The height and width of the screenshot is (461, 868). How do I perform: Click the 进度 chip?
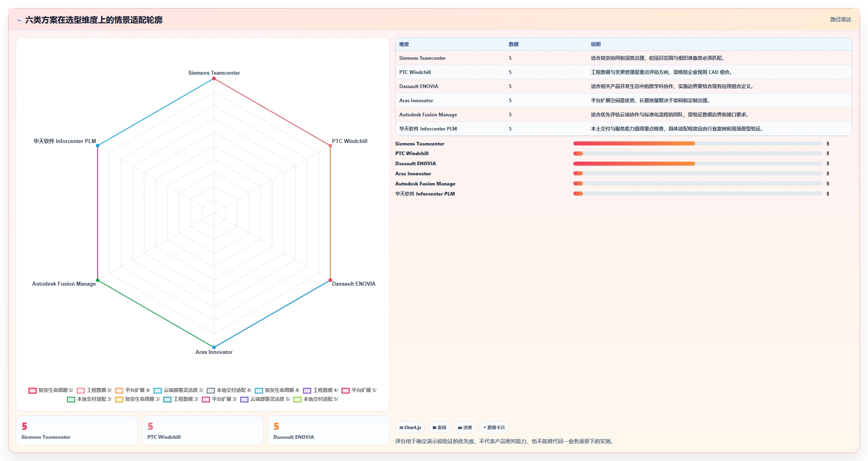click(465, 427)
